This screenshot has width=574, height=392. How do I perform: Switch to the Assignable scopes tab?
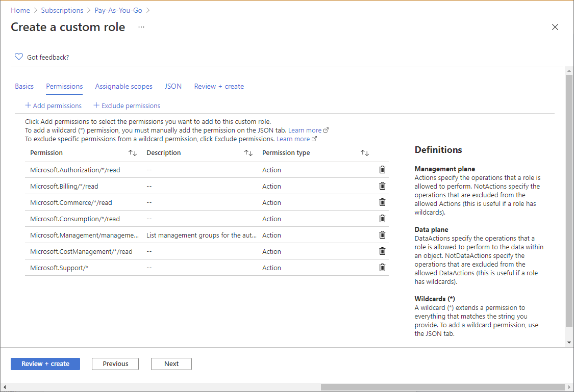tap(123, 86)
